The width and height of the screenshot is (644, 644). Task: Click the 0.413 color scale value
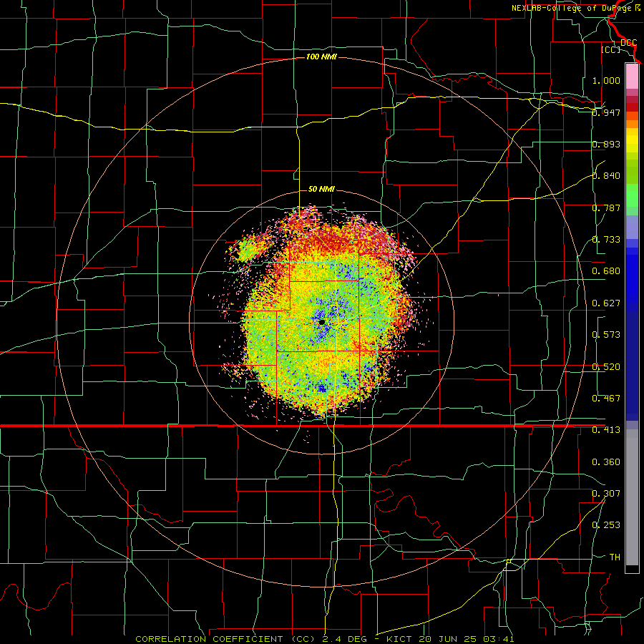pyautogui.click(x=606, y=430)
